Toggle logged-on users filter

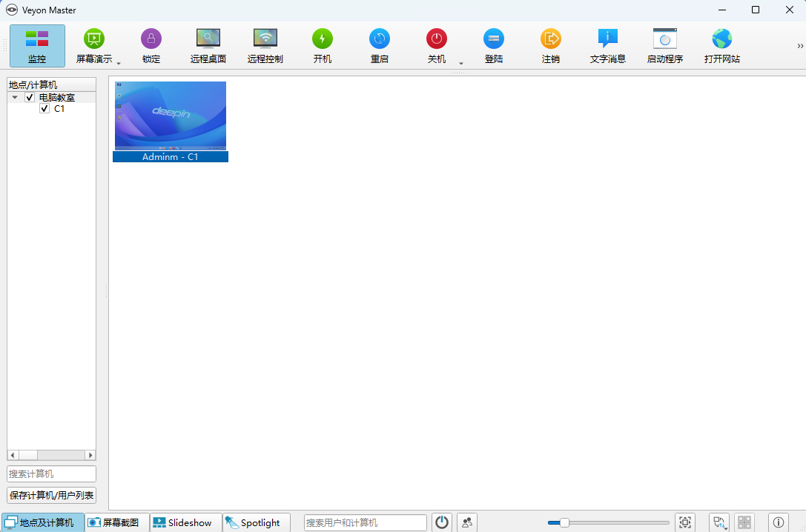click(466, 523)
